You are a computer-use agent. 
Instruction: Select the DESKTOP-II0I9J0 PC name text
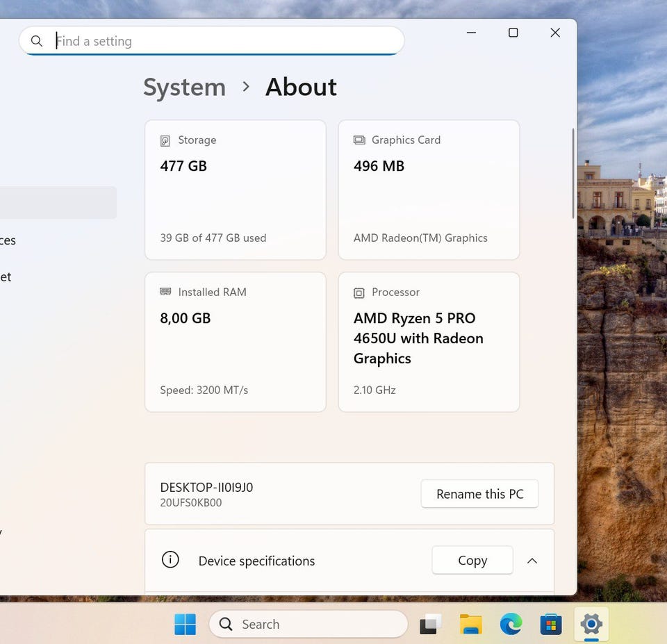pyautogui.click(x=206, y=487)
